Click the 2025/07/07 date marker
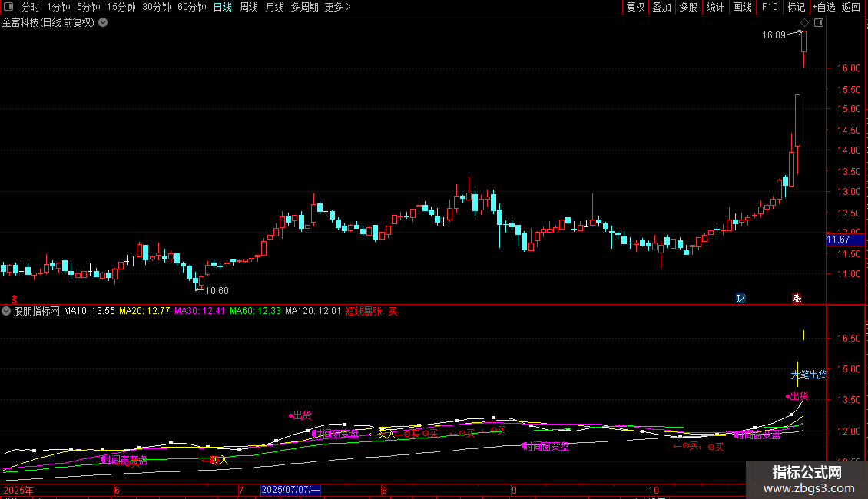Viewport: 868px width, 499px height. 290,490
